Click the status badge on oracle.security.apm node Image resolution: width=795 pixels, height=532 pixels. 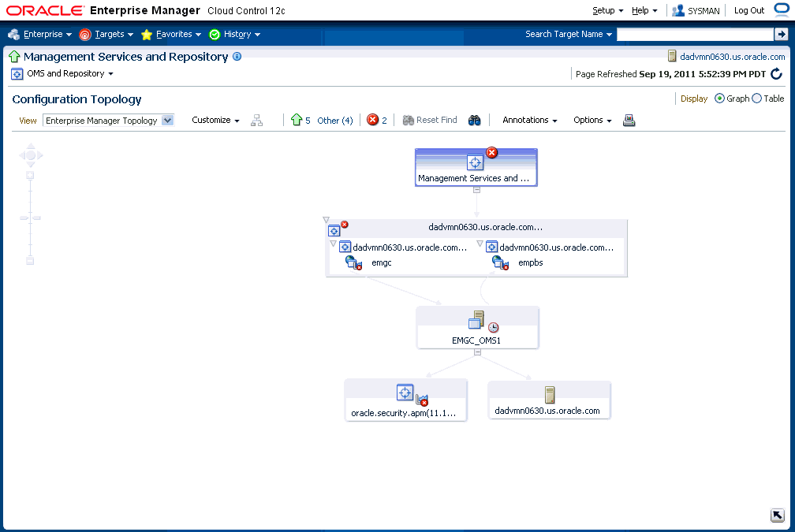pos(423,400)
